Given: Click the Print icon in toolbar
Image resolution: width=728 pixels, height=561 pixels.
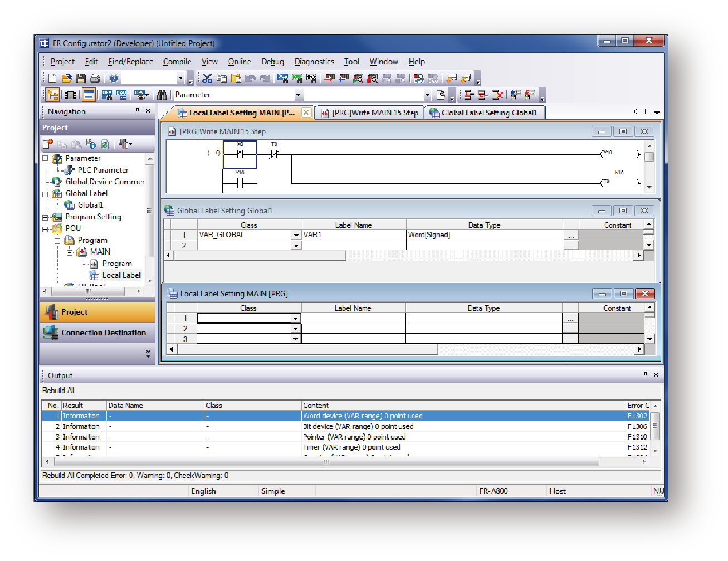Looking at the screenshot, I should [95, 79].
